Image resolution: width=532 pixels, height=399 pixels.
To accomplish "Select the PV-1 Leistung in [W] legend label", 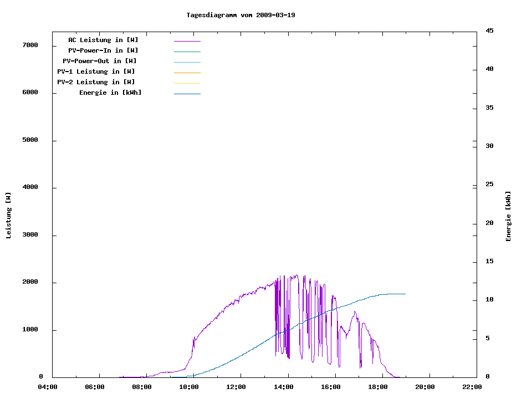I will pyautogui.click(x=96, y=71).
